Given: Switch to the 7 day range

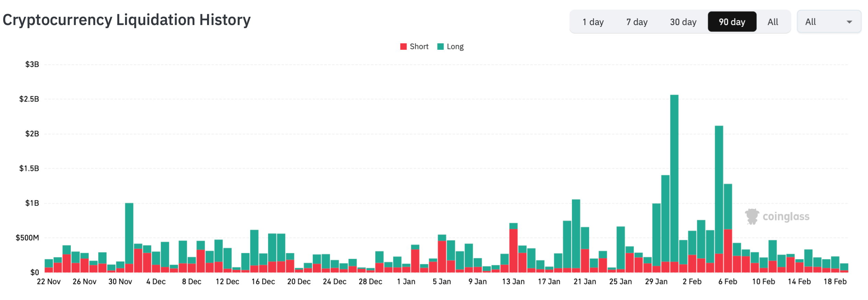Looking at the screenshot, I should click(637, 22).
